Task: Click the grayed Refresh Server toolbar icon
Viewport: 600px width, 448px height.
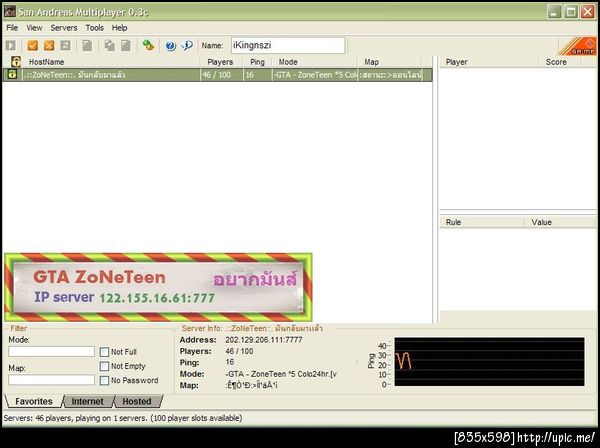Action: coord(66,46)
